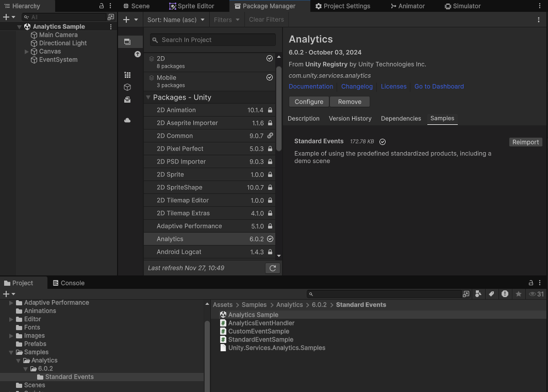Viewport: 548px width, 392px height.
Task: Click the Search In Project field
Action: point(212,40)
